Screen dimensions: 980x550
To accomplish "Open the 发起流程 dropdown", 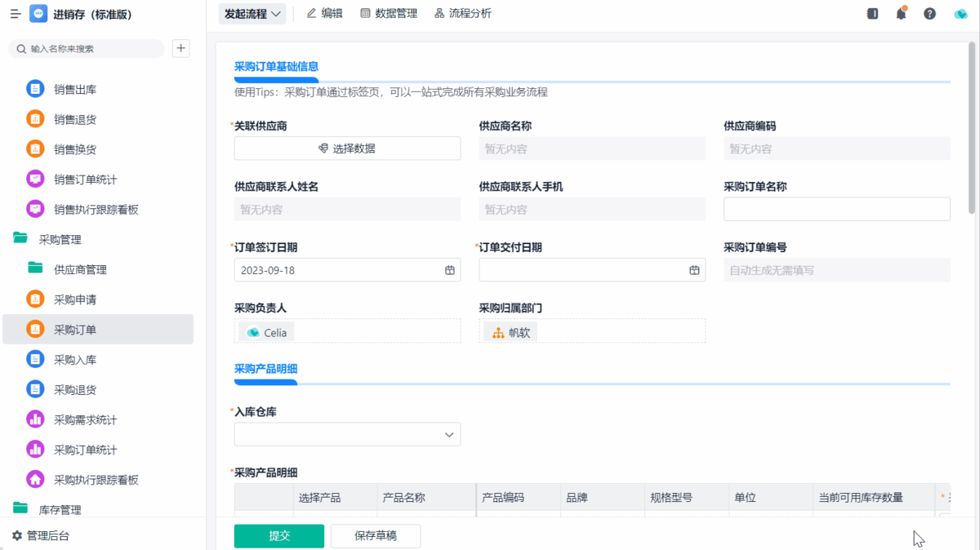I will coord(252,14).
